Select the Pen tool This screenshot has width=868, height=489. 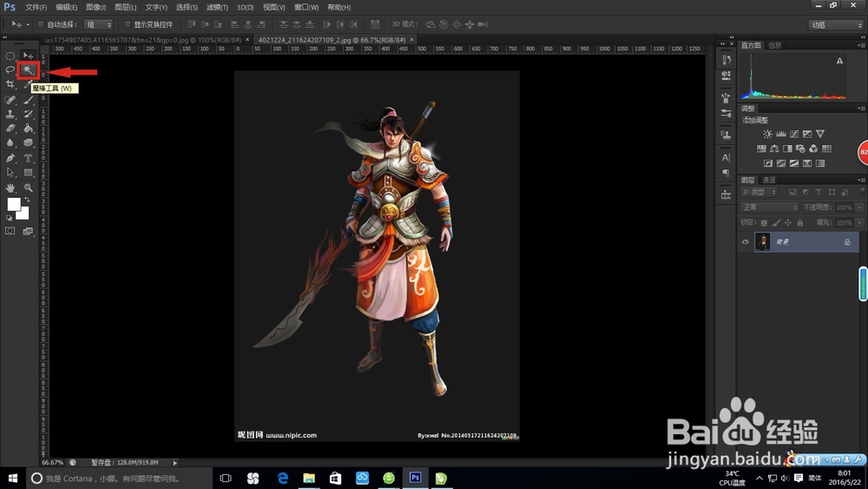coord(10,158)
